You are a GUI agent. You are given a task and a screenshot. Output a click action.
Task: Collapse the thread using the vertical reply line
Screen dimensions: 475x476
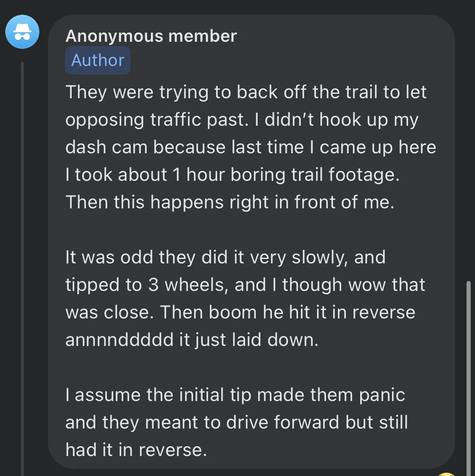[x=22, y=266]
